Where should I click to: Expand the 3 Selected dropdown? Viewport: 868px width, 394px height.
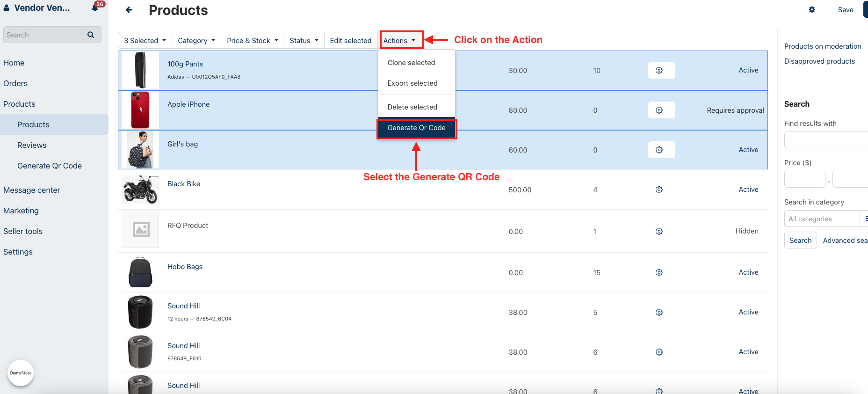tap(145, 41)
